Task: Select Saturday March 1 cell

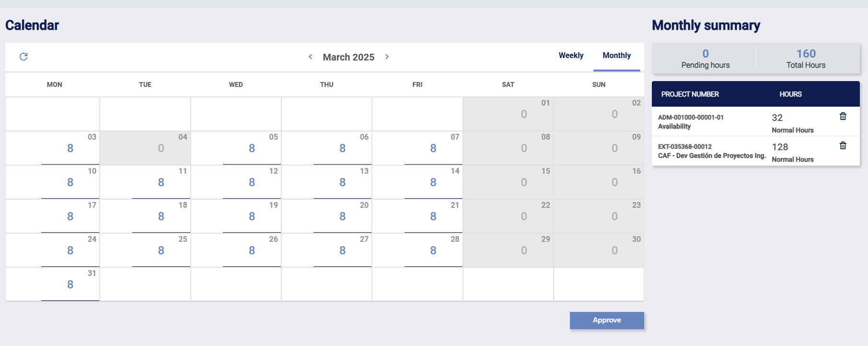Action: click(x=523, y=114)
